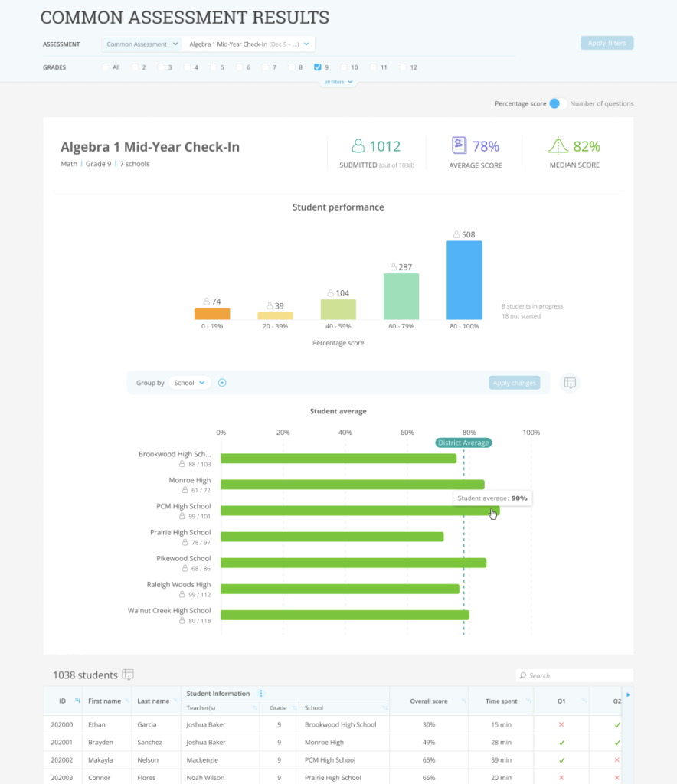Click the Apply filters button
677x784 pixels.
[x=607, y=43]
